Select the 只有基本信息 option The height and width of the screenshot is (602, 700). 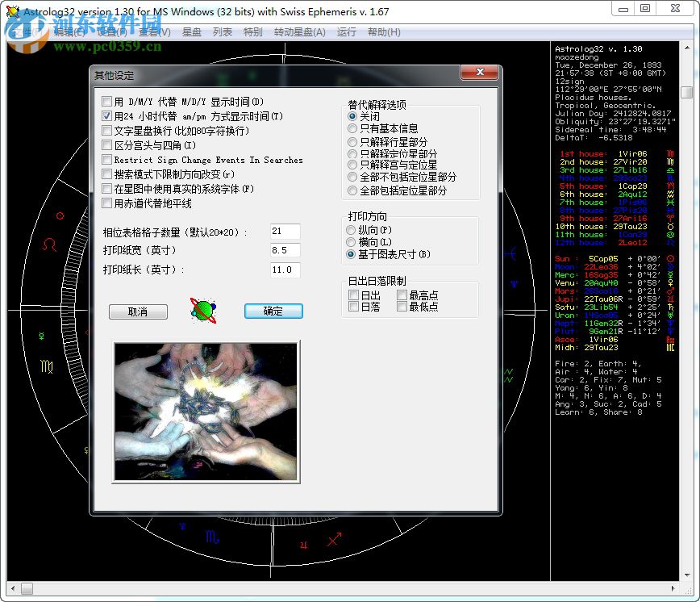[x=352, y=130]
